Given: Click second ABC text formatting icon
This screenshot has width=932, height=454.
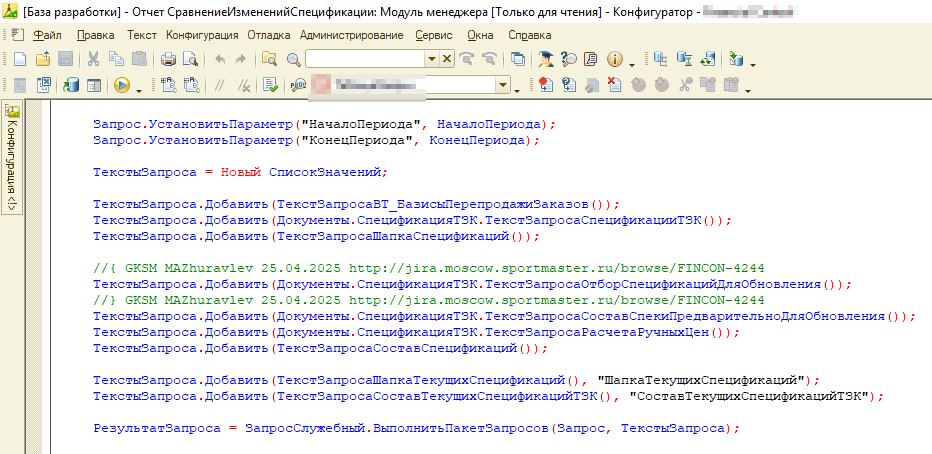Looking at the screenshot, I should 190,85.
